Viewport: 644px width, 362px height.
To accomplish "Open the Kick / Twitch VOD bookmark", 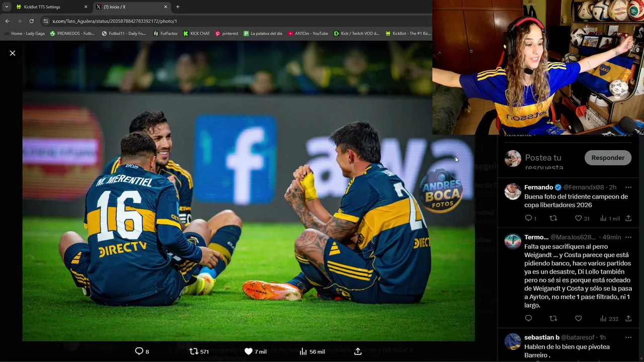I will pyautogui.click(x=357, y=34).
